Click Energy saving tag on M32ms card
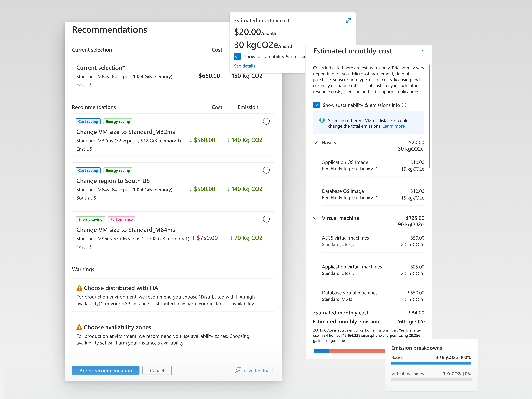Screen dimensions: 532x399 point(118,121)
